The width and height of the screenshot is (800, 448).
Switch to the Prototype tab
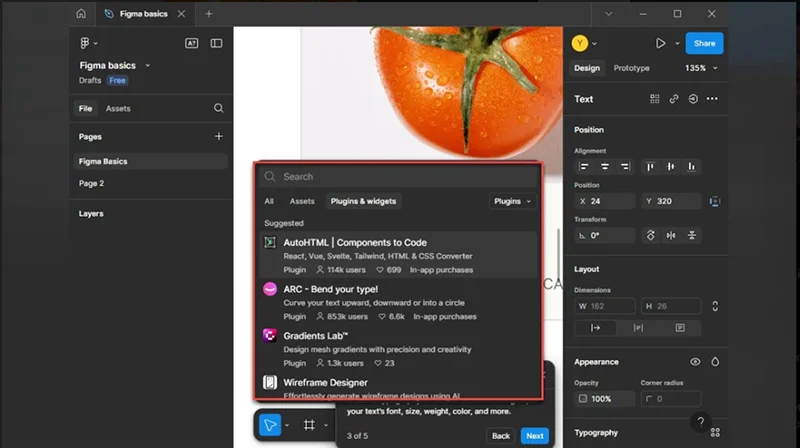[x=631, y=68]
